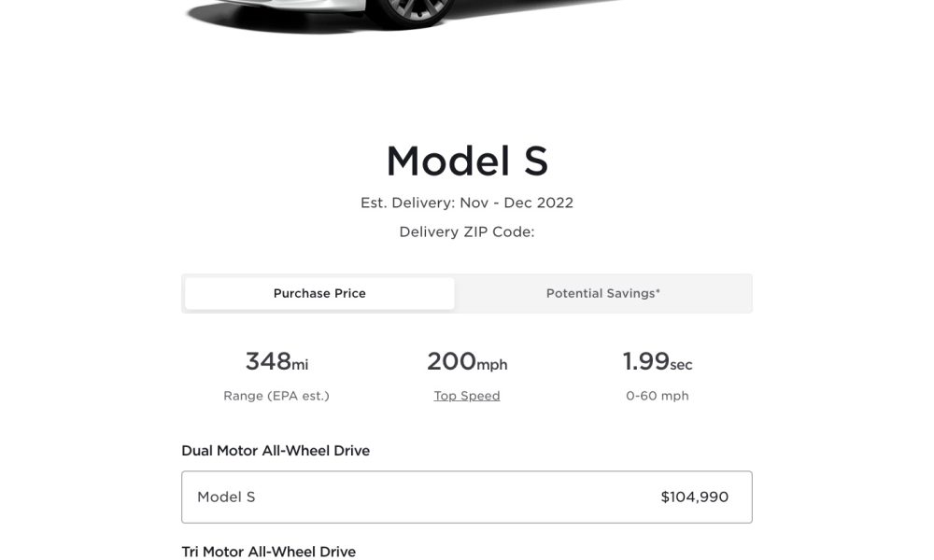Click the Model S name in option box
This screenshot has width=934, height=560.
pos(226,497)
